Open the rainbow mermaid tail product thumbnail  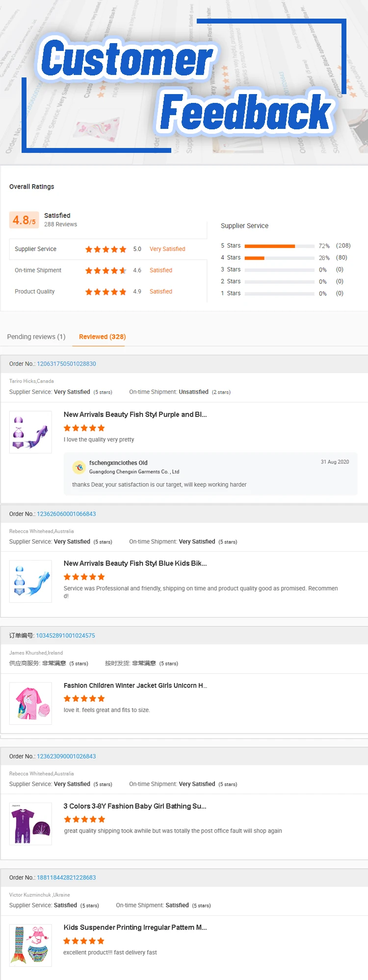pyautogui.click(x=30, y=945)
